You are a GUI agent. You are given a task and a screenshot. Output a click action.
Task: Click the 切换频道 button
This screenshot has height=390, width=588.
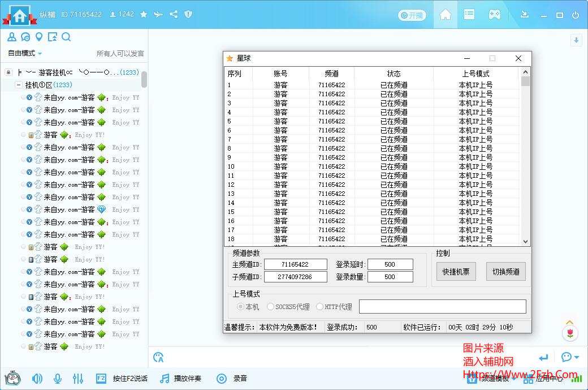(x=506, y=271)
